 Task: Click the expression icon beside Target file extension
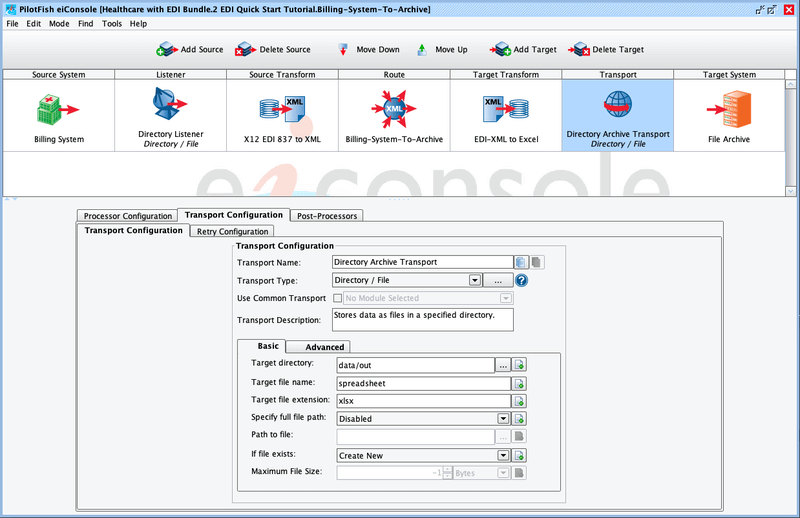(519, 401)
